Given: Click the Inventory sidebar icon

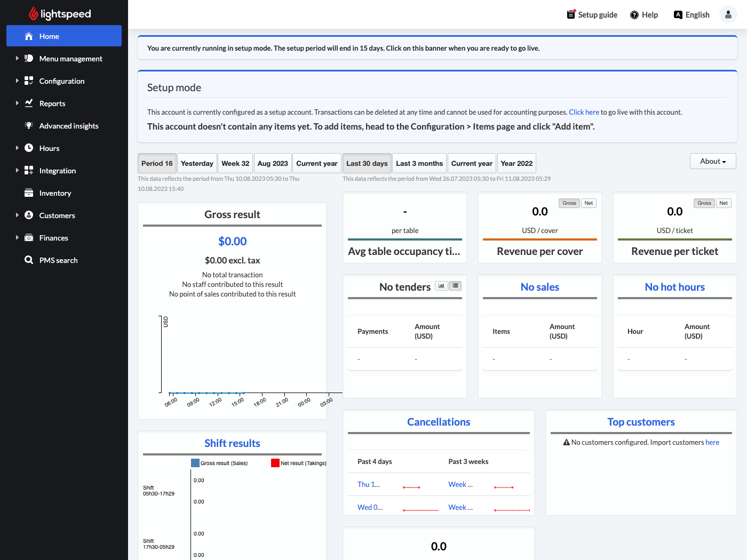Looking at the screenshot, I should point(29,193).
